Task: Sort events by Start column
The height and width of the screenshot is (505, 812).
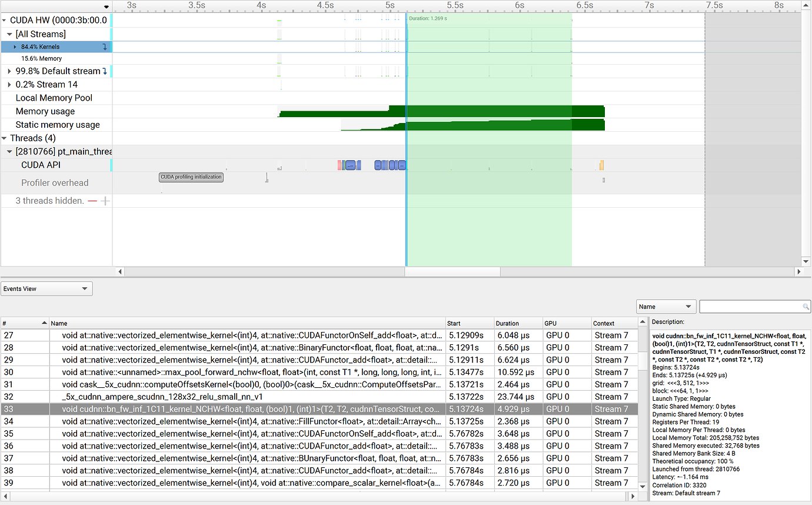Action: pyautogui.click(x=469, y=323)
